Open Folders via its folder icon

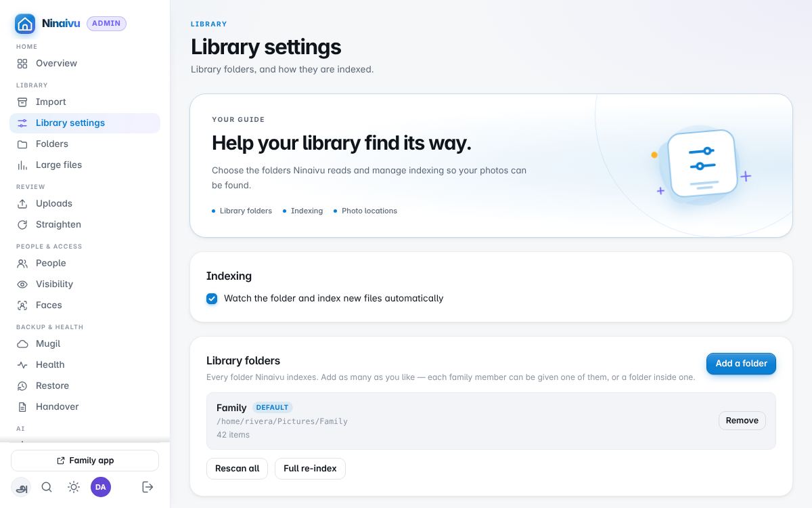[x=22, y=144]
